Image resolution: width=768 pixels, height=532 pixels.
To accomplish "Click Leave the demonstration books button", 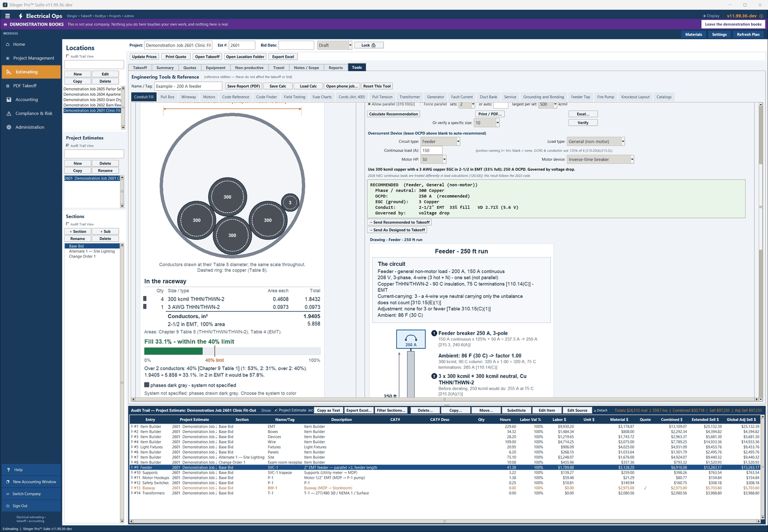I will 733,24.
